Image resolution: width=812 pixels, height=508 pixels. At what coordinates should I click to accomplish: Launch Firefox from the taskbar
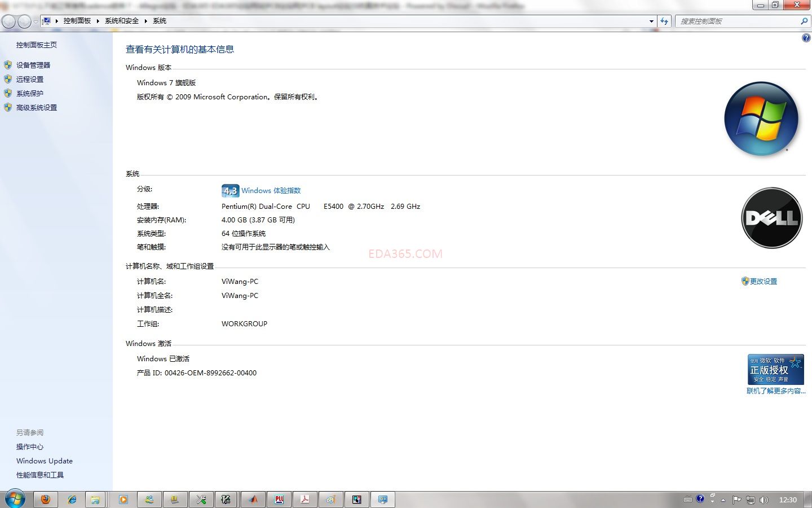46,500
